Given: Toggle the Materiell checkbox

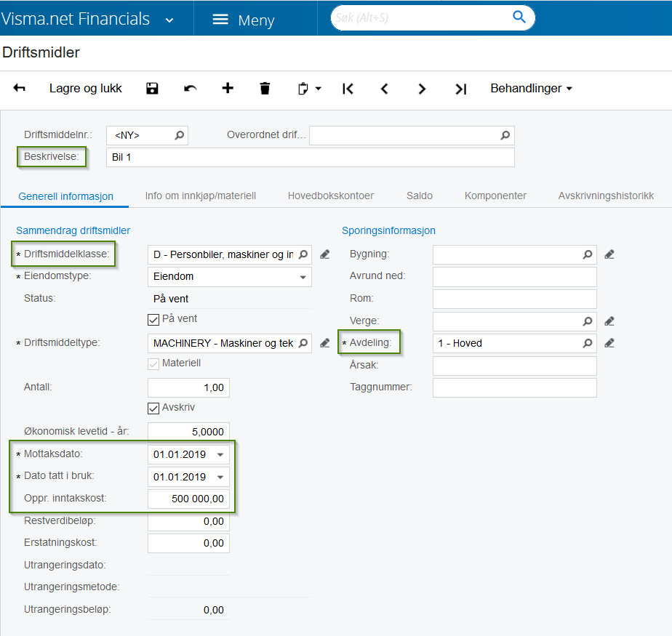Looking at the screenshot, I should [153, 364].
